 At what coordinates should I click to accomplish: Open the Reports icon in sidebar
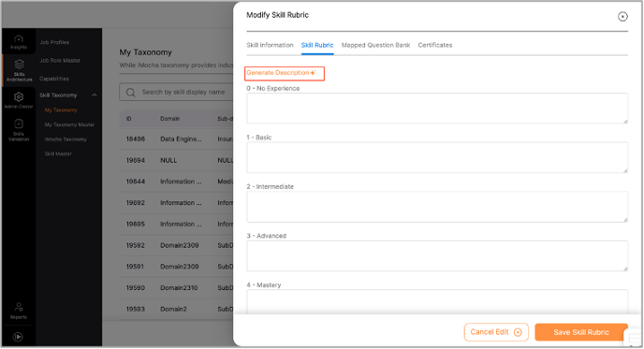pos(19,307)
